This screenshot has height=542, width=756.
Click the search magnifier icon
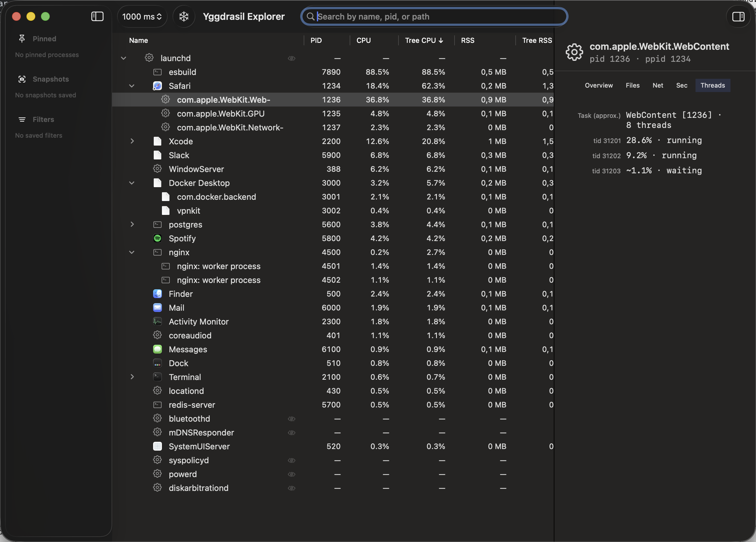coord(310,16)
